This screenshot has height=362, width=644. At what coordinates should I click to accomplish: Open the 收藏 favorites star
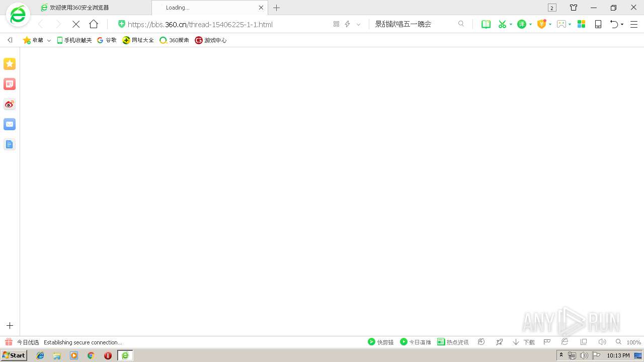point(33,40)
